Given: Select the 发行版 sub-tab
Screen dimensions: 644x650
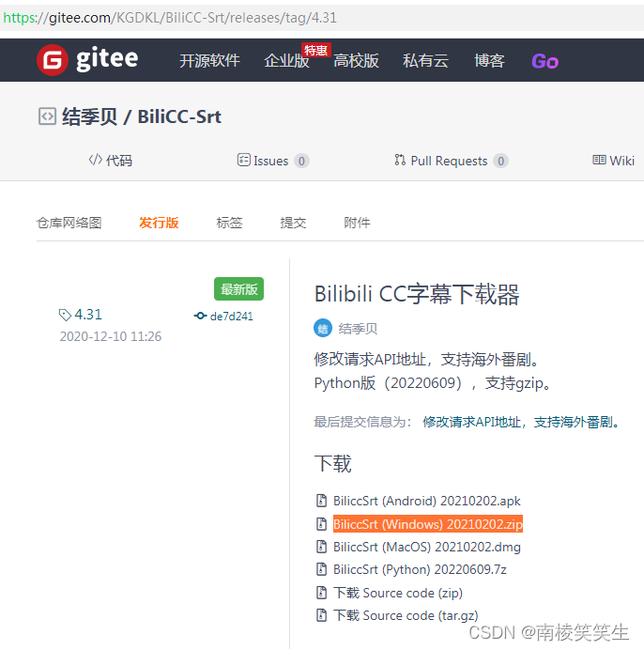Looking at the screenshot, I should point(159,223).
